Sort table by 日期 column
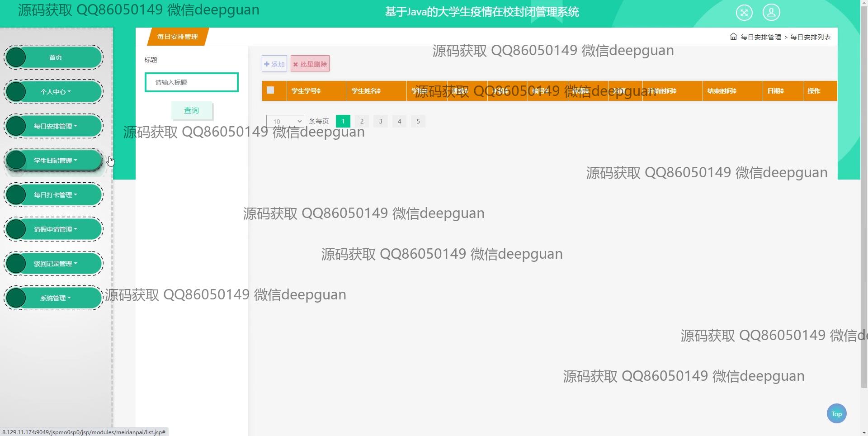The image size is (868, 436). coord(776,91)
